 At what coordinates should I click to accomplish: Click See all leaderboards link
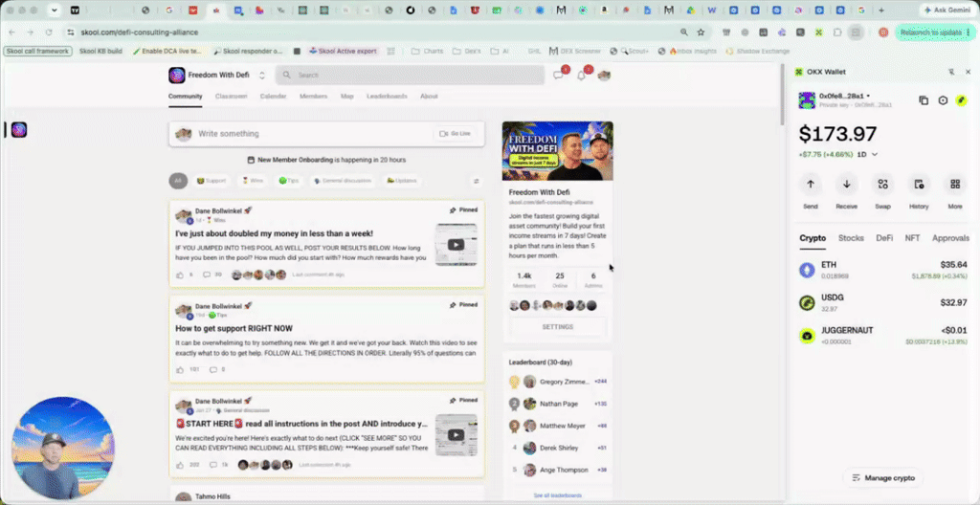(558, 495)
